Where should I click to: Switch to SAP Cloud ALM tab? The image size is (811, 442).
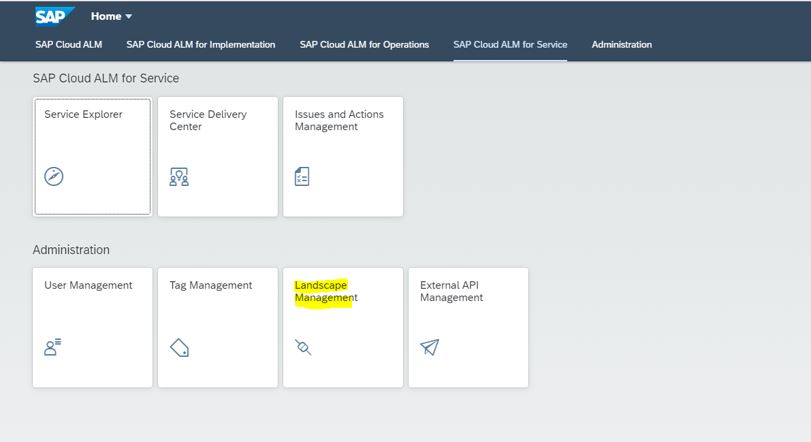coord(69,44)
